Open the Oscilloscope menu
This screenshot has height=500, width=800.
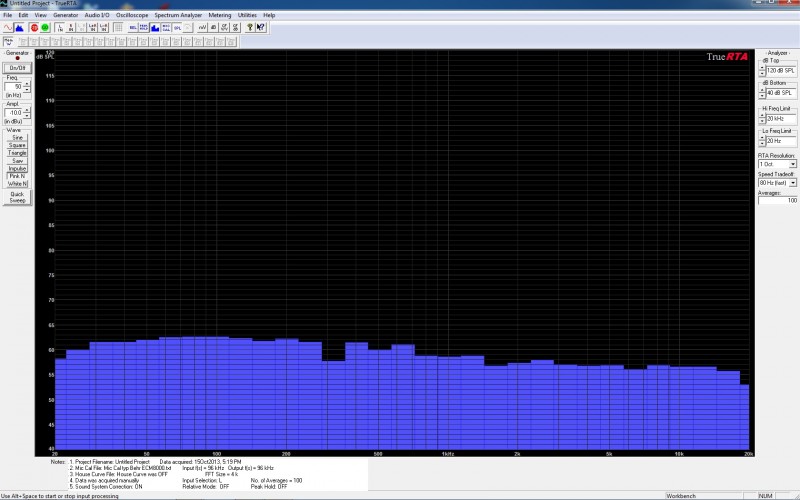[132, 15]
